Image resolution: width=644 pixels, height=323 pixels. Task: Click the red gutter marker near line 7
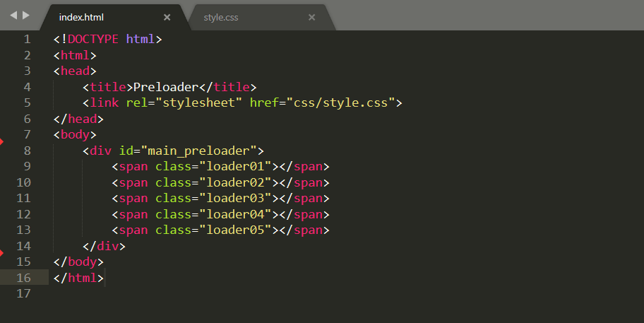[2, 142]
